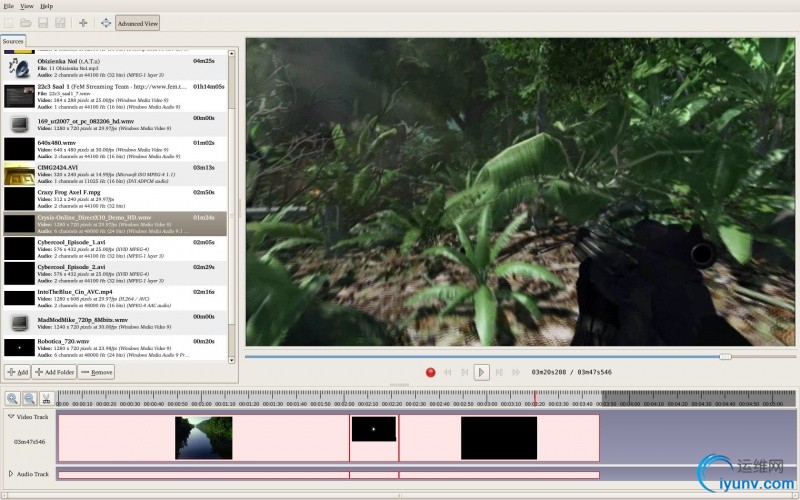Open the File menu
The width and height of the screenshot is (800, 500).
[8, 6]
